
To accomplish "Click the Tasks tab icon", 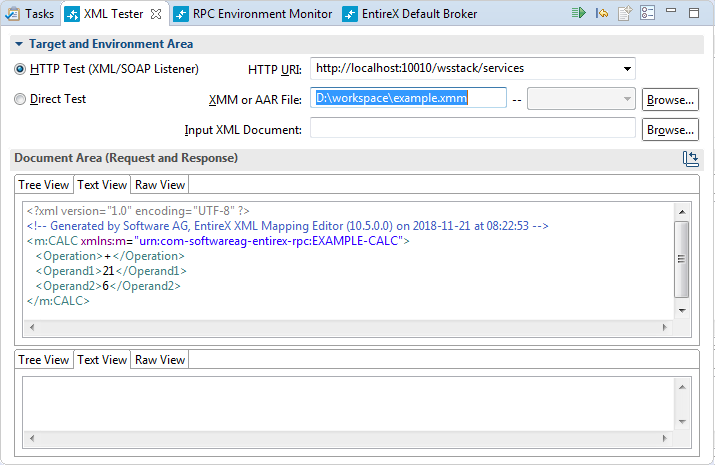I will [12, 14].
